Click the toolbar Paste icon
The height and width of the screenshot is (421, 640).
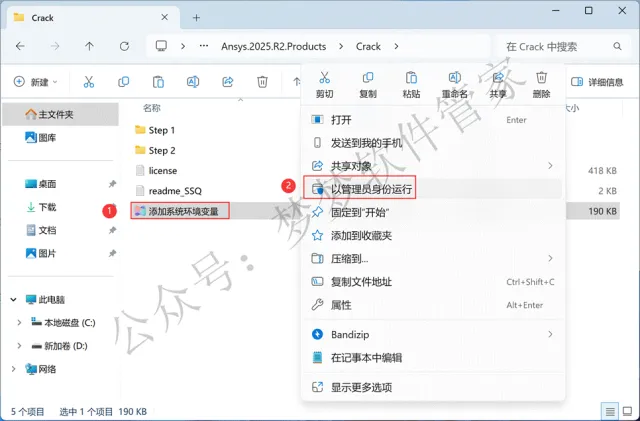click(x=158, y=82)
